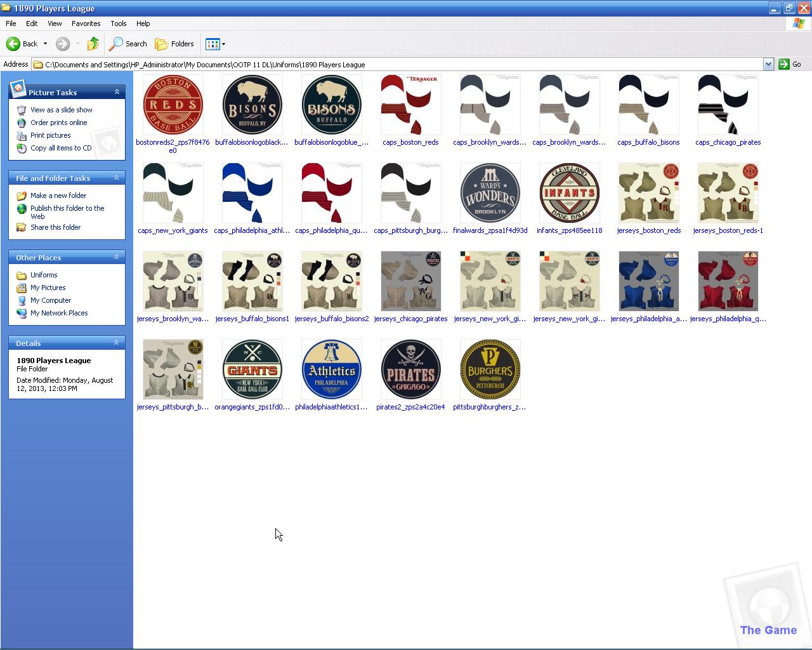Click the Go button
The width and height of the screenshot is (812, 650).
pyautogui.click(x=790, y=64)
